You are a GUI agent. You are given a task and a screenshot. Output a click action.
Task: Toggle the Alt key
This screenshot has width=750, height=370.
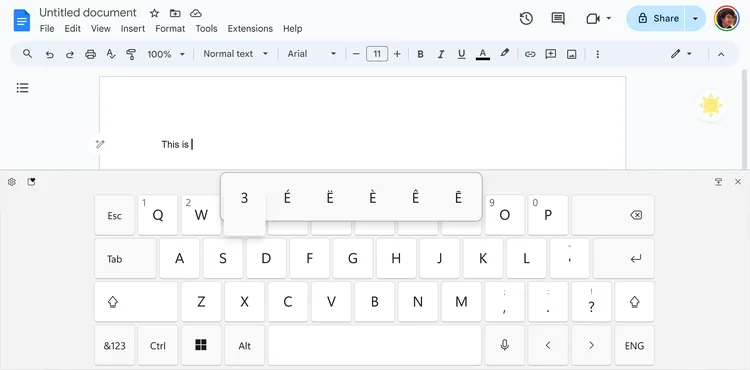244,345
